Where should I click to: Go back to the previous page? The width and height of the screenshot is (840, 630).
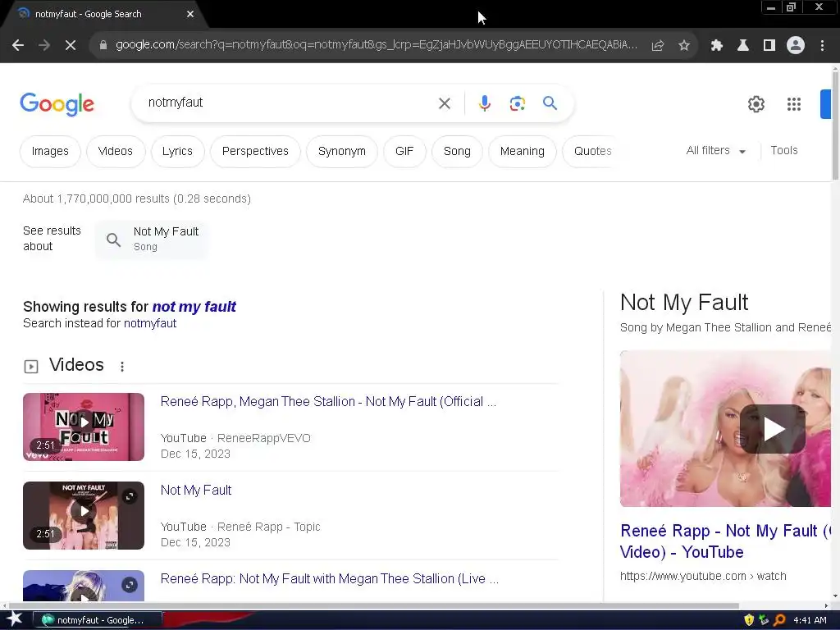[x=18, y=45]
